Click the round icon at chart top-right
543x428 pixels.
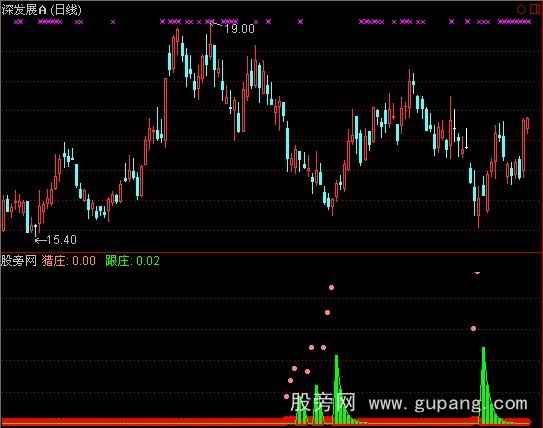[521, 10]
